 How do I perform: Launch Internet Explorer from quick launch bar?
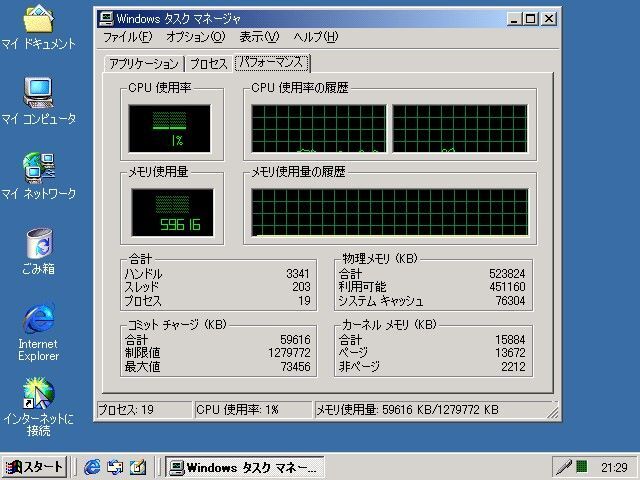click(92, 467)
